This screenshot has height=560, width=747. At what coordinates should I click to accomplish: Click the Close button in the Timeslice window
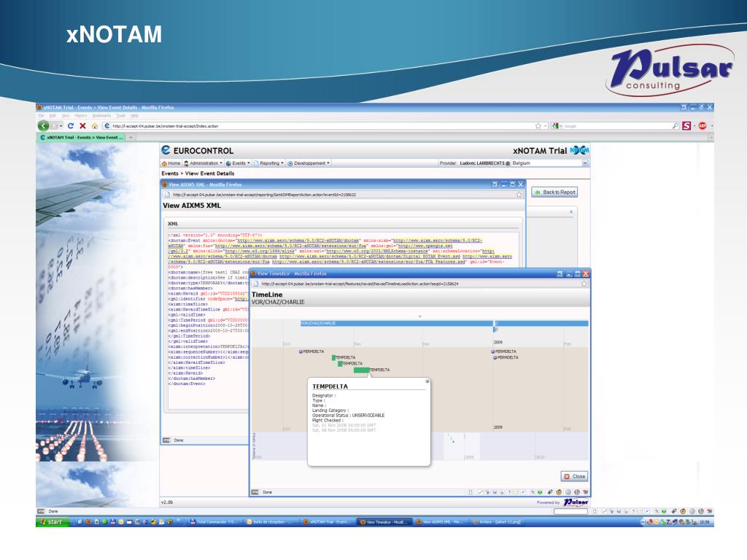[575, 476]
